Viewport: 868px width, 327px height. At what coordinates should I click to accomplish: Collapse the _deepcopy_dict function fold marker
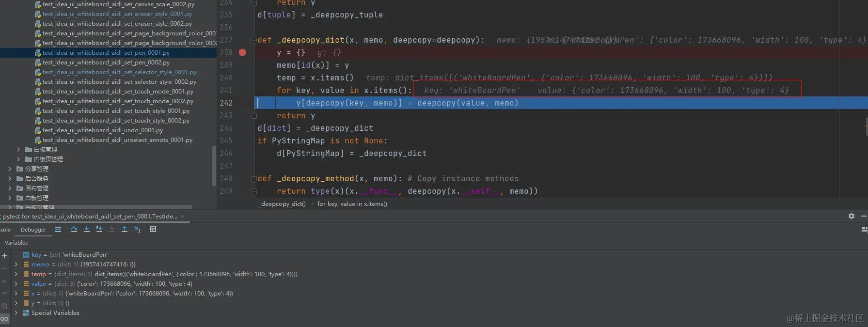click(253, 40)
